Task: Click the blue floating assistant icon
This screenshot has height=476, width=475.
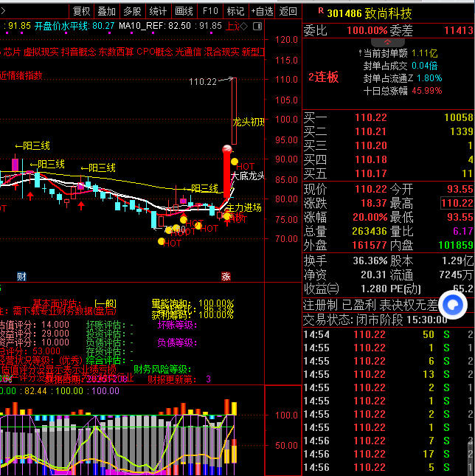Action: point(454,304)
